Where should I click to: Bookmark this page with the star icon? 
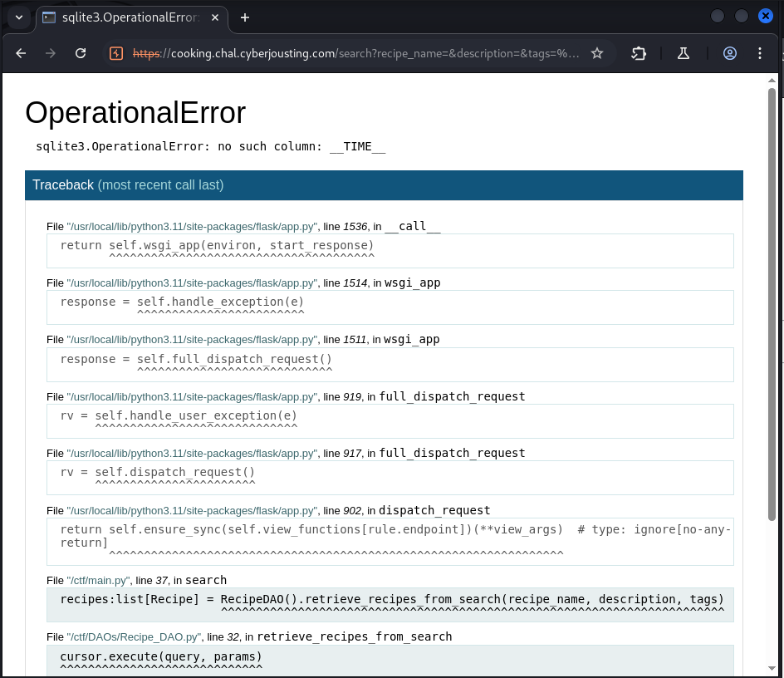click(597, 53)
